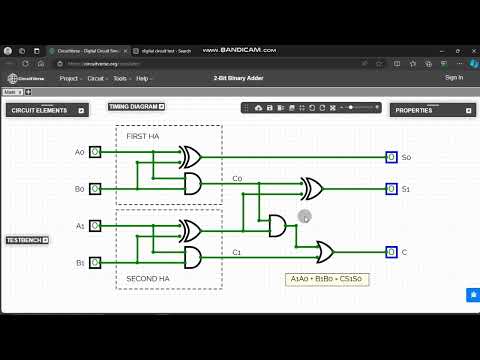Screen dimensions: 480x360
Task: Refresh the browser page
Action: (26, 64)
